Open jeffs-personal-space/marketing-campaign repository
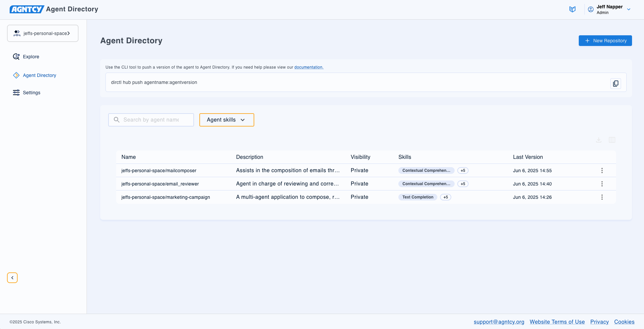This screenshot has width=644, height=329. point(166,197)
